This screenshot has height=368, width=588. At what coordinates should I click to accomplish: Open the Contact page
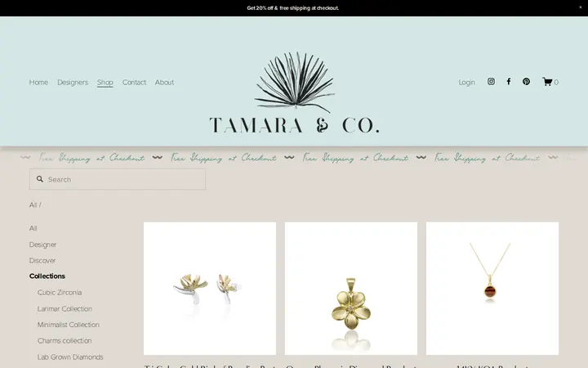point(134,83)
